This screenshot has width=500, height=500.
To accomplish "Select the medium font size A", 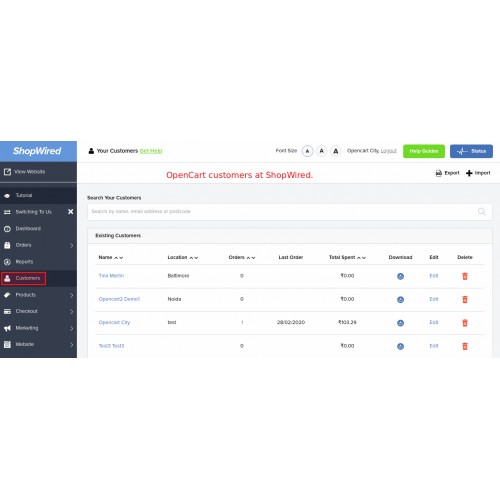I will [322, 151].
